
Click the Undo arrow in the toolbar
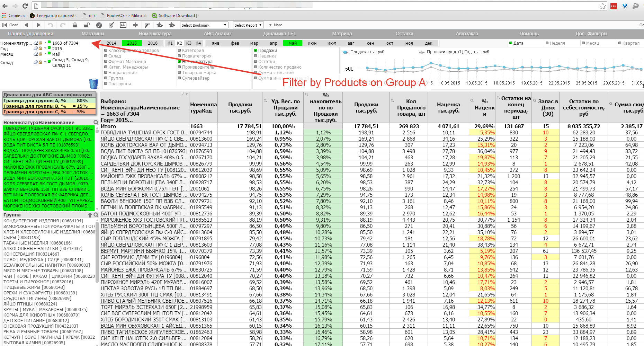tap(50, 25)
